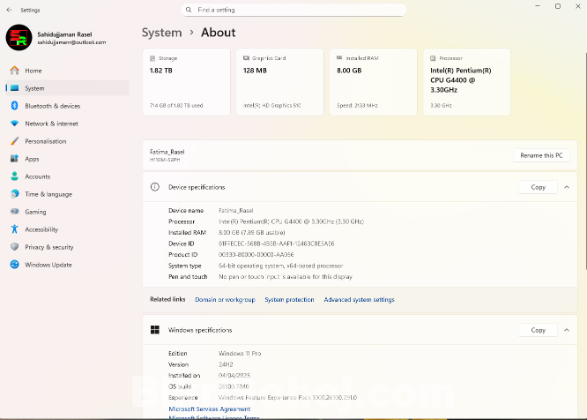
Task: Click the Fatima_Rasel device name value
Action: (x=236, y=210)
